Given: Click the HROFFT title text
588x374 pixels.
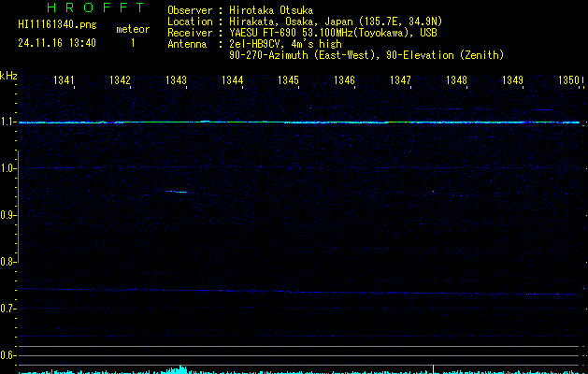Looking at the screenshot, I should point(95,7).
